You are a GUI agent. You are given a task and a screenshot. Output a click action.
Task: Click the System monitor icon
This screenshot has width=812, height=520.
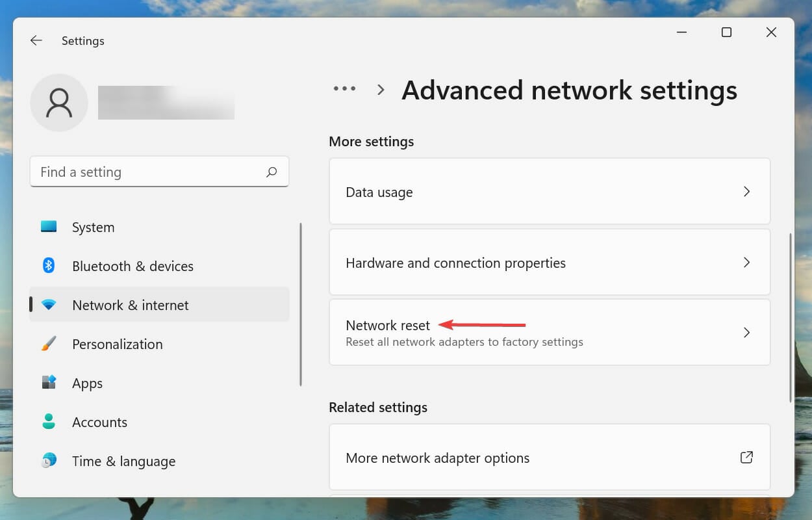tap(49, 227)
